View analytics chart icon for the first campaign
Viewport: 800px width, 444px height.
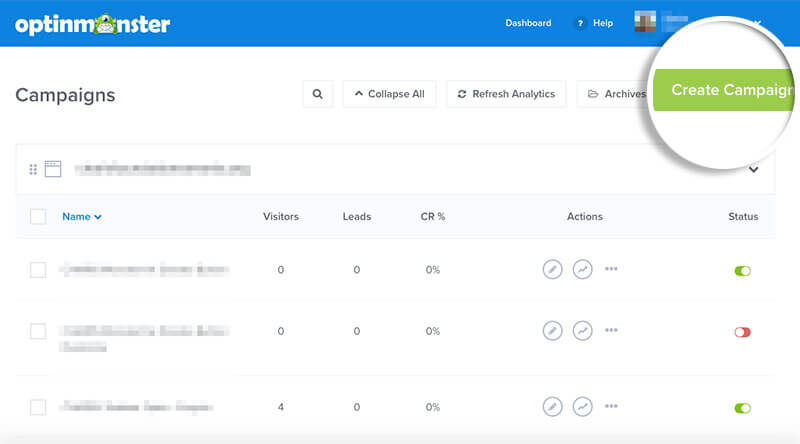point(582,269)
